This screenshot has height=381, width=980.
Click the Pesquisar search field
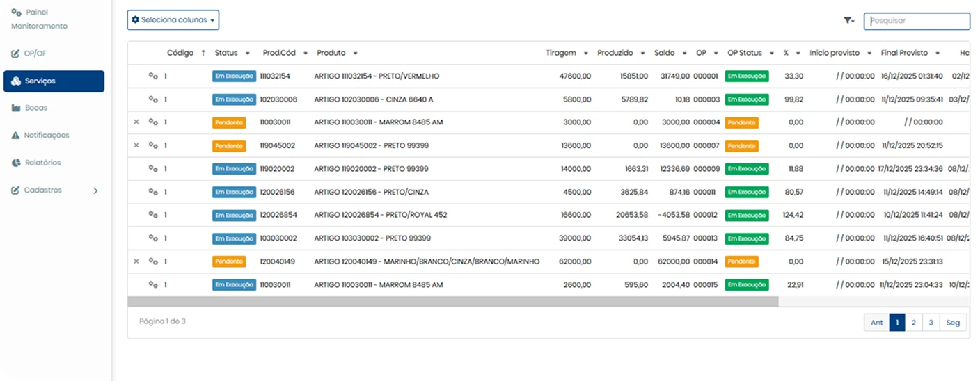pos(917,21)
